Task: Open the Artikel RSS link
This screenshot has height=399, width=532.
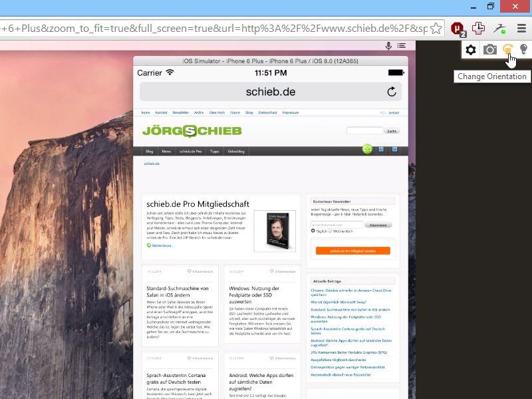Action: click(394, 112)
